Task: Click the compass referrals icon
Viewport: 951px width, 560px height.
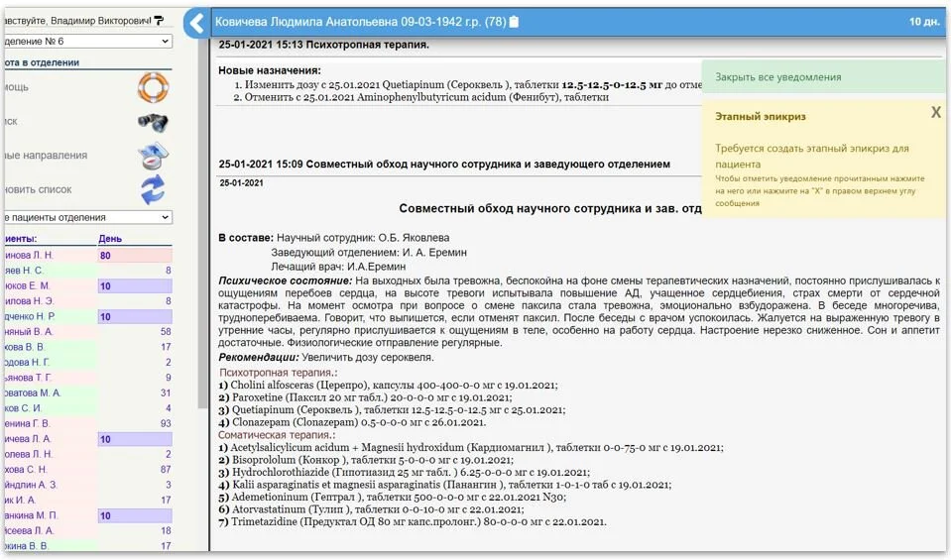Action: (x=153, y=156)
